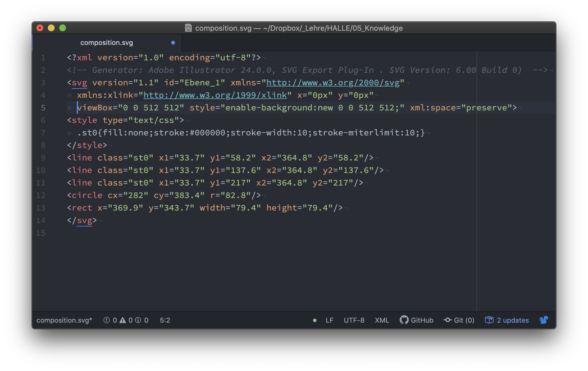Screen dimensions: 588x371
Task: Close the window with red button
Action: (40, 28)
